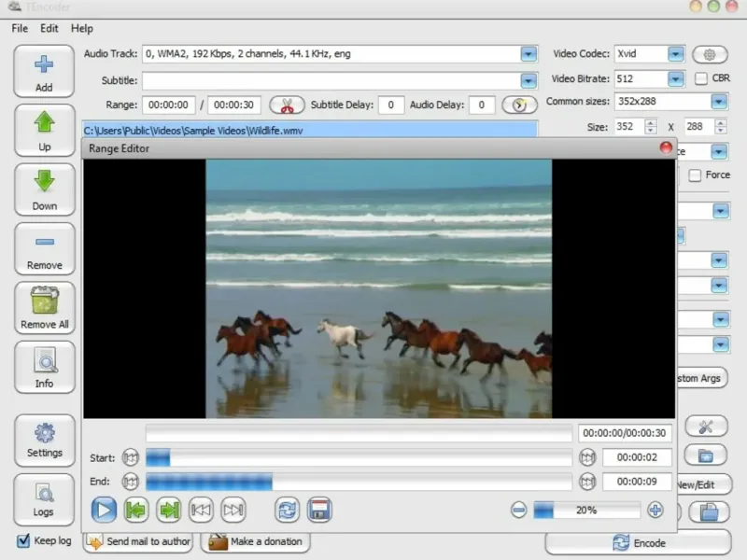Click the red scissors range editor button
This screenshot has width=747, height=560.
[x=287, y=105]
